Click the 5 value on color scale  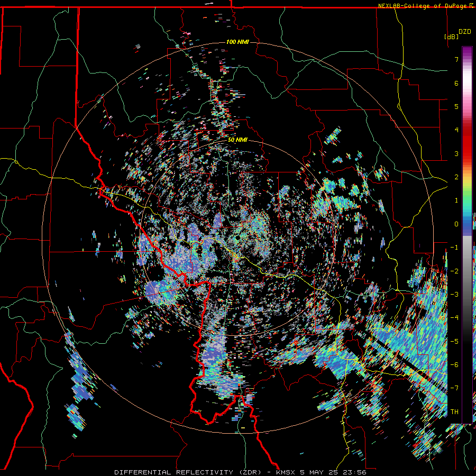456,106
